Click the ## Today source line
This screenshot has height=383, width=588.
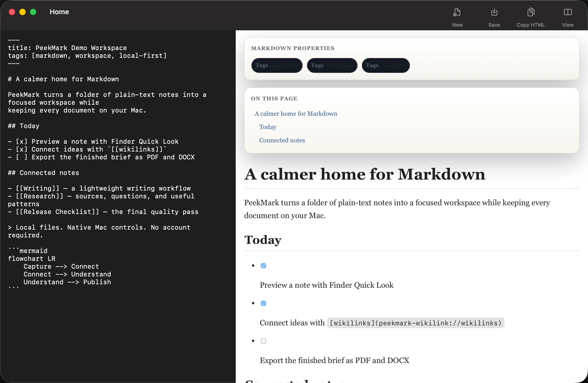pos(24,126)
